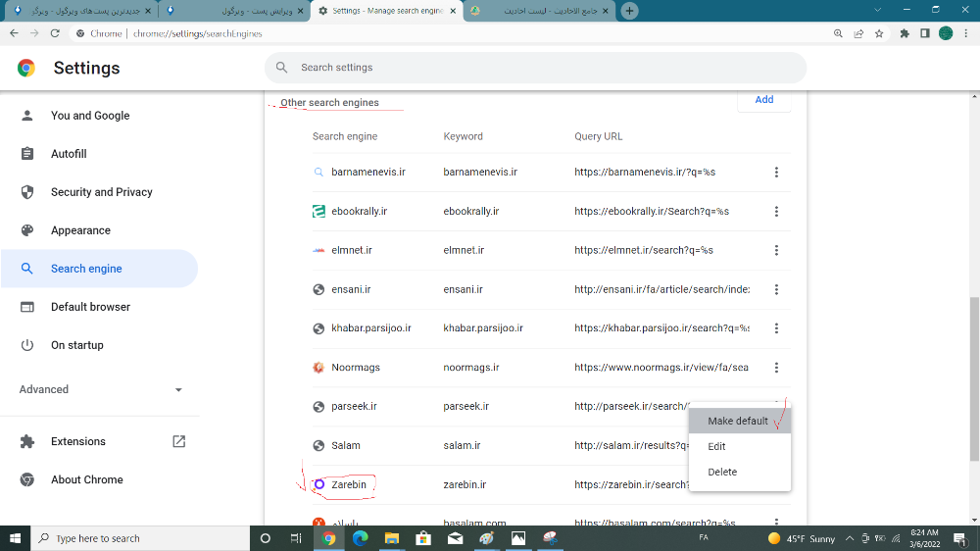Open tab search dropdown arrow
The height and width of the screenshot is (551, 980).
[x=877, y=10]
